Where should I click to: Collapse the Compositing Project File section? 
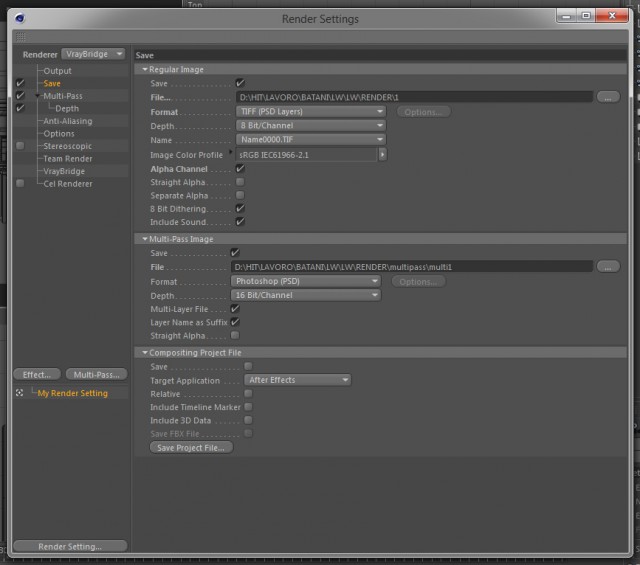(x=145, y=352)
